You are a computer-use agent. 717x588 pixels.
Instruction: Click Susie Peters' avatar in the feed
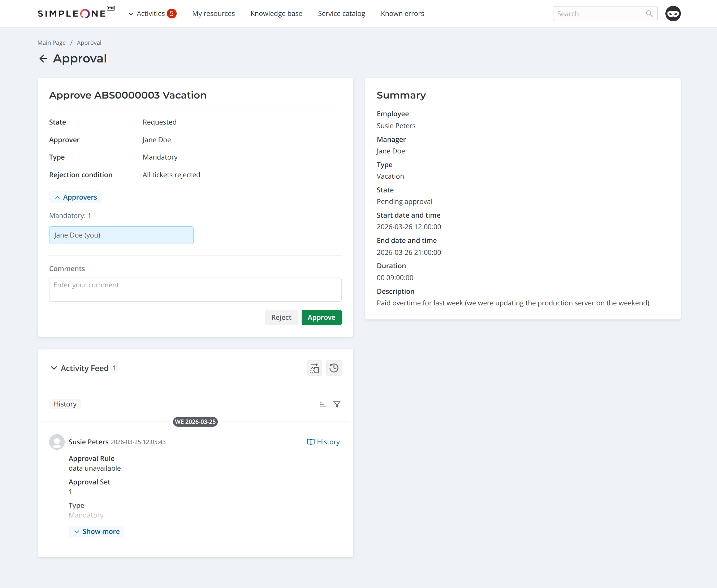[57, 442]
